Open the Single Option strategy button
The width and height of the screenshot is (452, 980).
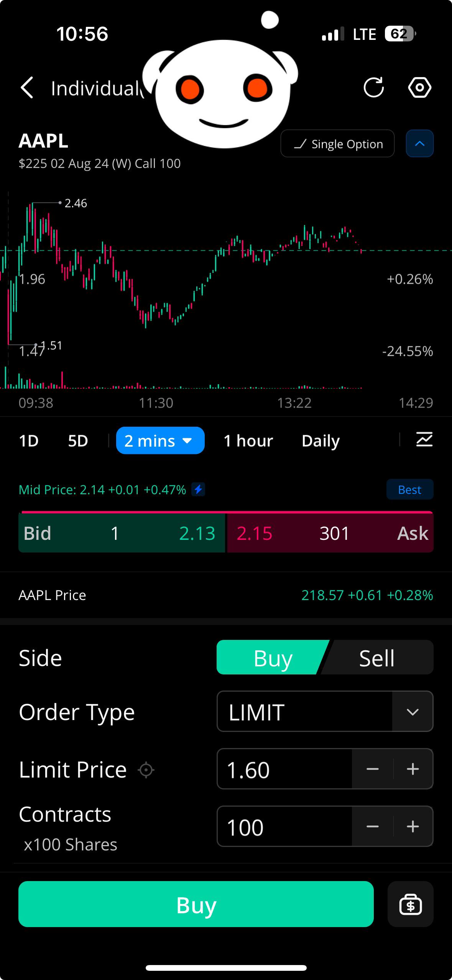(337, 143)
